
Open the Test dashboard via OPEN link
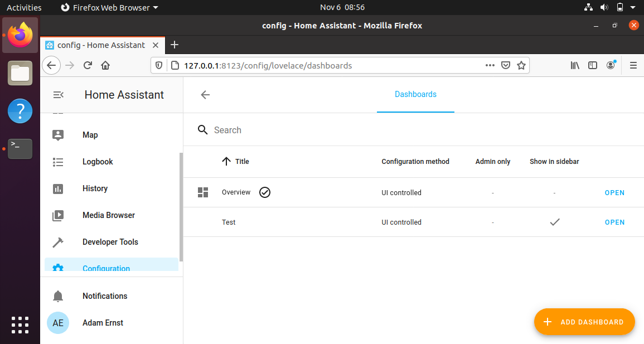614,222
